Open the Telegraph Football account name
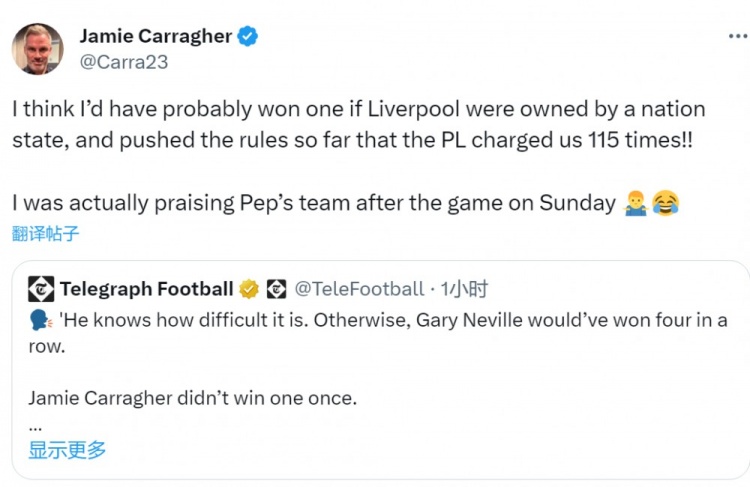The width and height of the screenshot is (750, 487). 146,289
